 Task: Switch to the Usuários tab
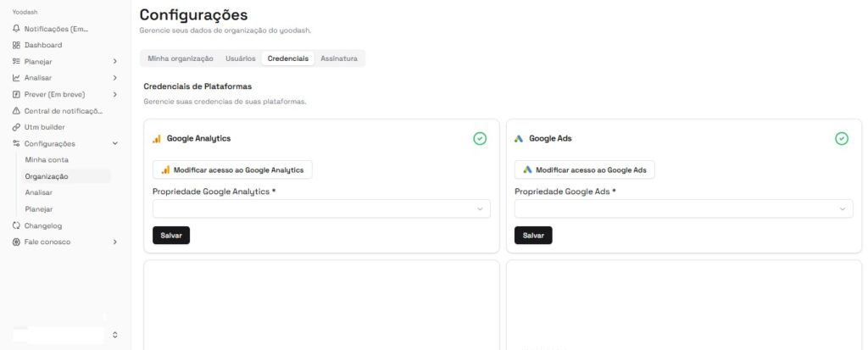(x=240, y=58)
